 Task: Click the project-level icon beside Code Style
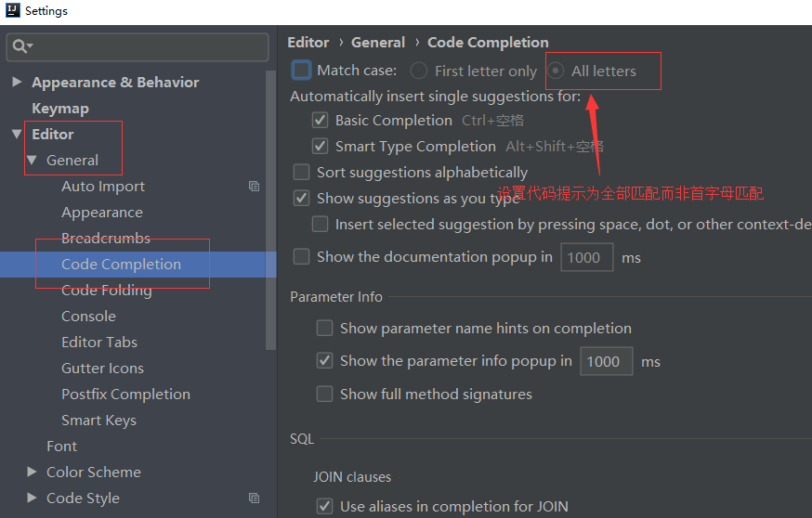(254, 498)
